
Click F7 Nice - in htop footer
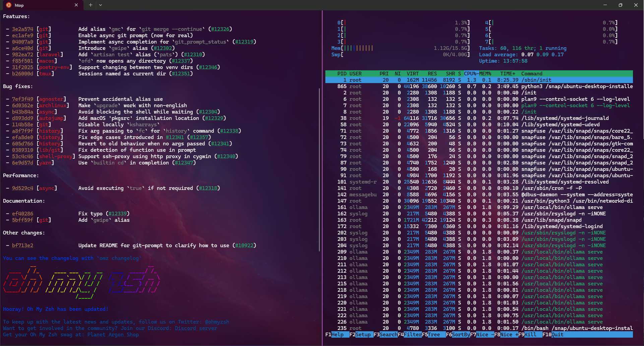[x=482, y=335]
